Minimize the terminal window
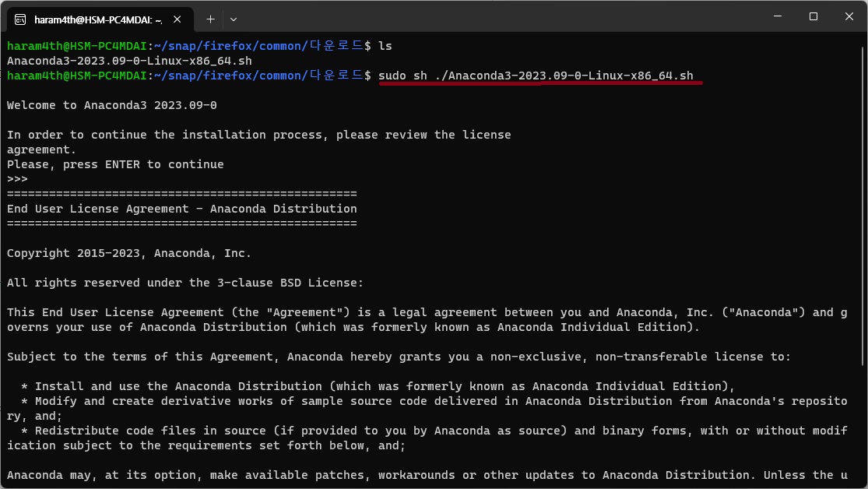 tap(777, 16)
